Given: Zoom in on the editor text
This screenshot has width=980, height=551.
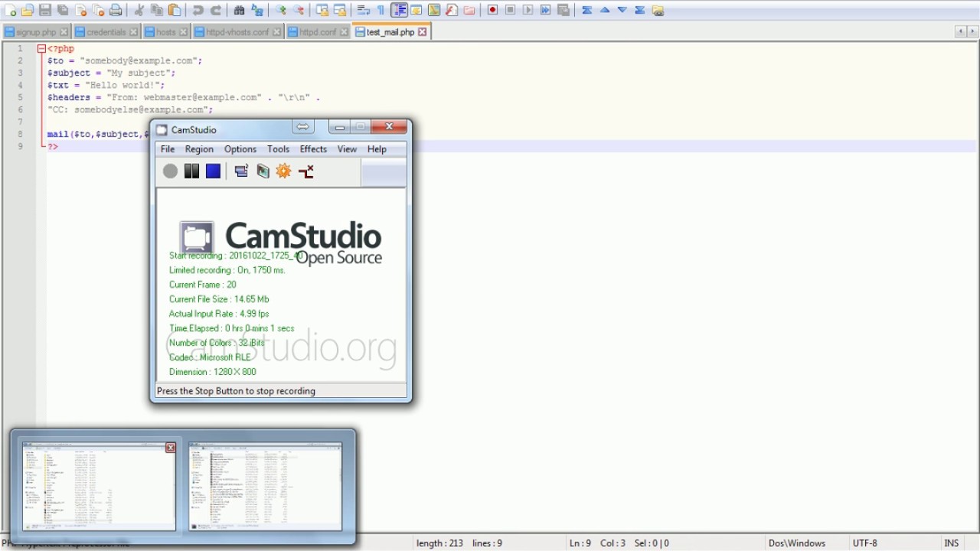Looking at the screenshot, I should tap(280, 11).
